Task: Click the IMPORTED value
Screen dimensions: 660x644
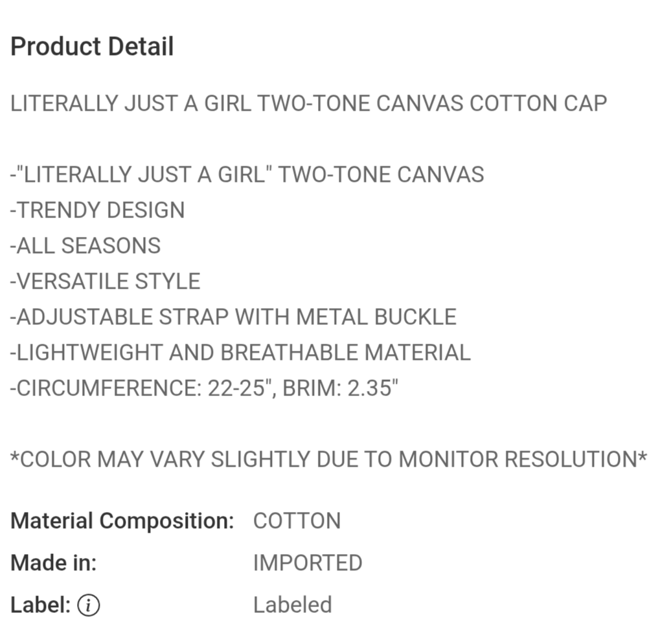Action: [308, 563]
